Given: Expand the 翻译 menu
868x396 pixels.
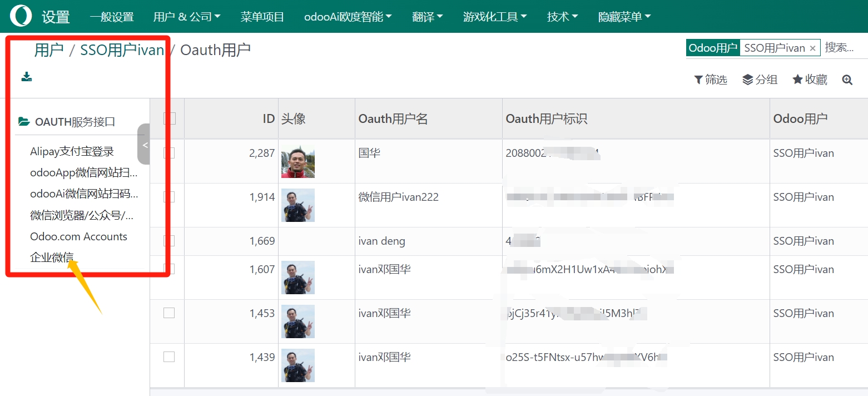Looking at the screenshot, I should 428,17.
